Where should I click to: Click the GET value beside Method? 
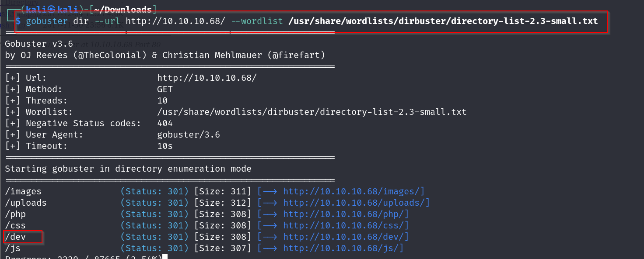[165, 89]
